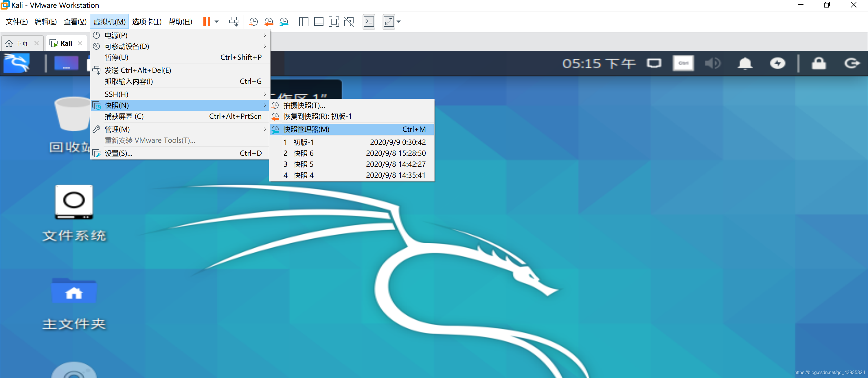
Task: Click the pause virtual machine toolbar button
Action: tap(207, 22)
